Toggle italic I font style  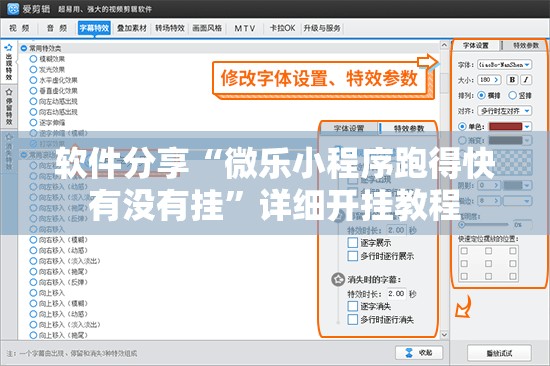pos(526,80)
